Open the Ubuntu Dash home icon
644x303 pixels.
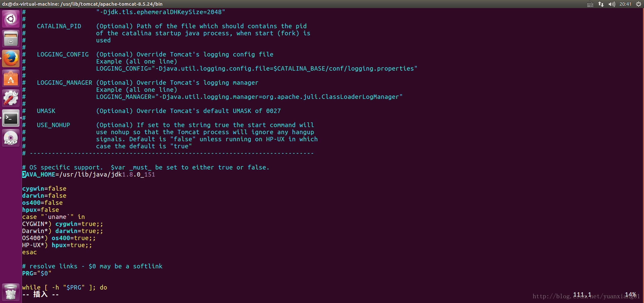point(11,19)
